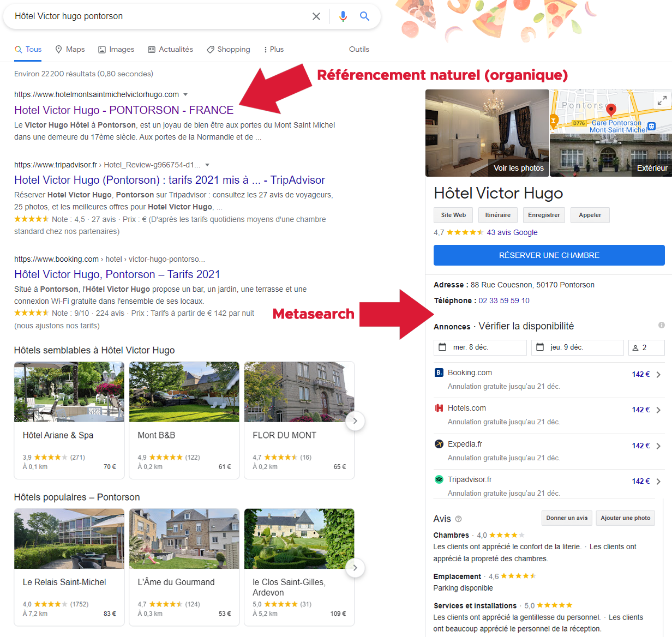Viewport: 672px width, 637px height.
Task: Open the Outils search tools
Action: [x=359, y=50]
